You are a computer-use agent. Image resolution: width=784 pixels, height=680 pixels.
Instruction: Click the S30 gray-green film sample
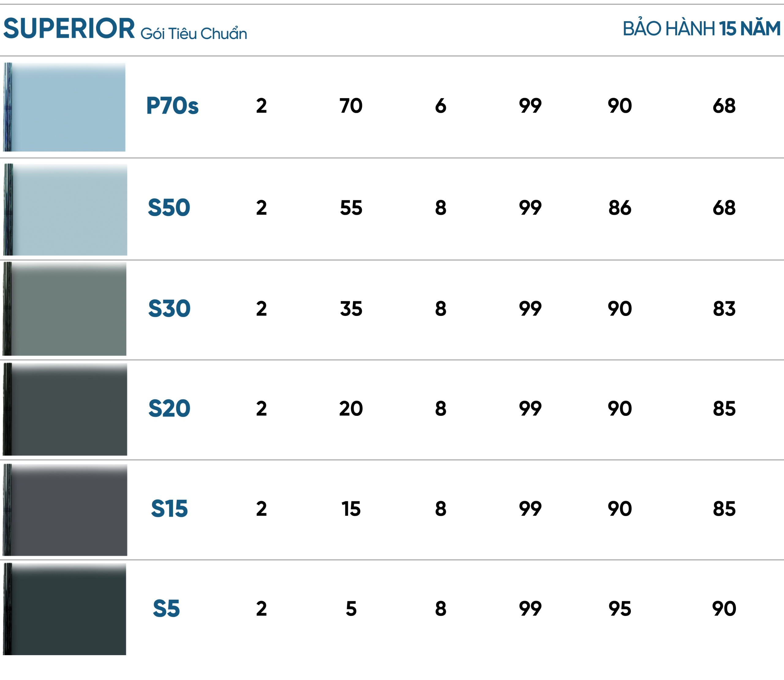[x=65, y=309]
